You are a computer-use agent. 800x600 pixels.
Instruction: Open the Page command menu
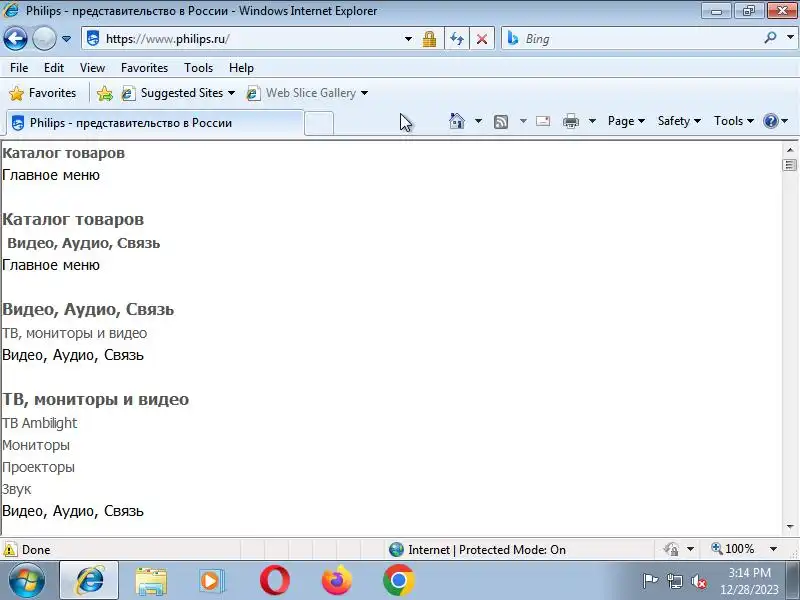[626, 121]
